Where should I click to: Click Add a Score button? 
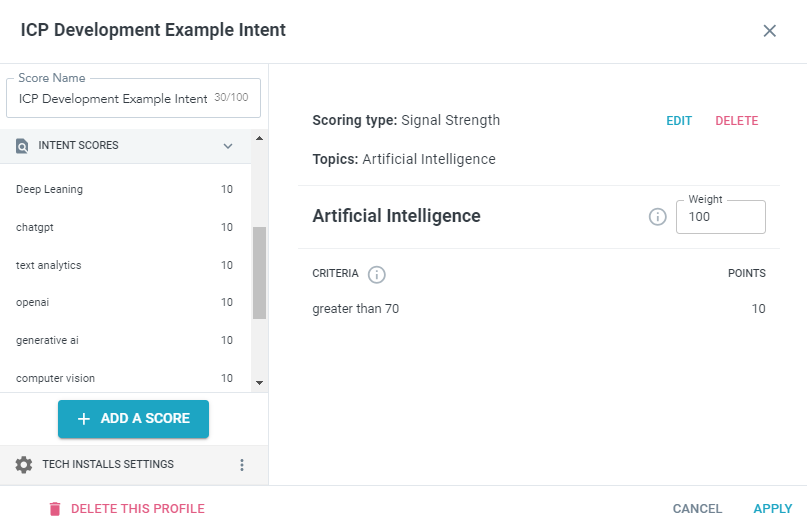[133, 419]
